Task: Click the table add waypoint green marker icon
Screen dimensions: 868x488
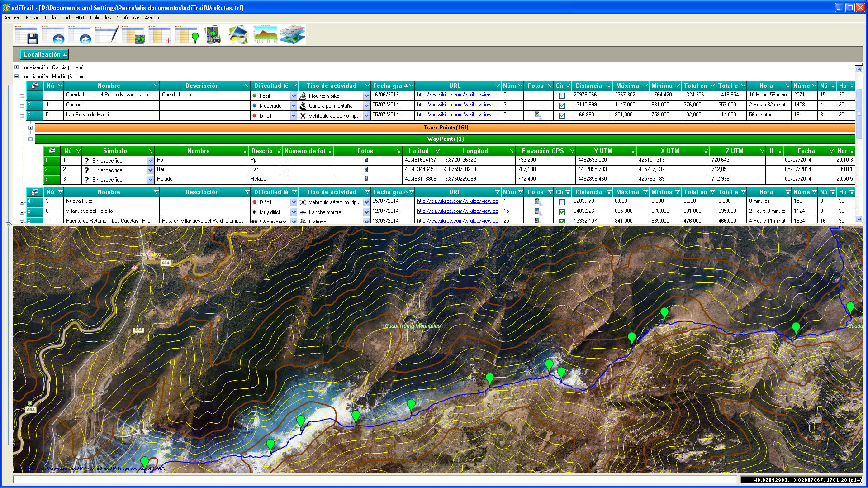Action: [x=187, y=35]
